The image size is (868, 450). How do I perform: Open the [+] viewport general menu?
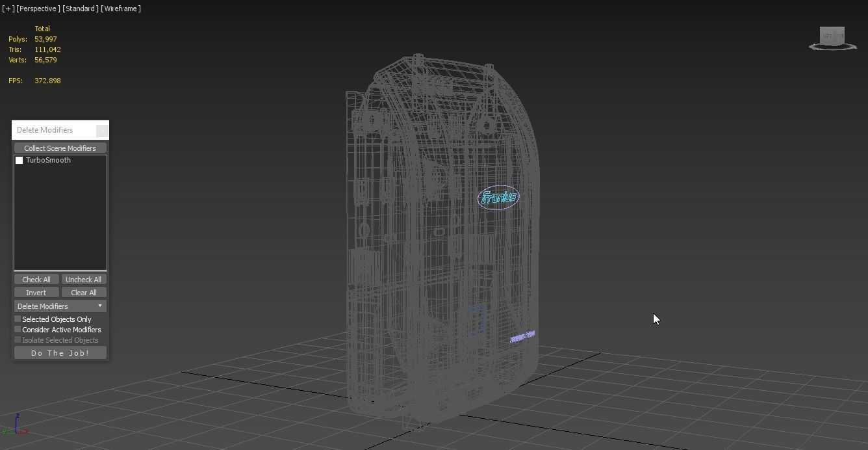(x=8, y=8)
